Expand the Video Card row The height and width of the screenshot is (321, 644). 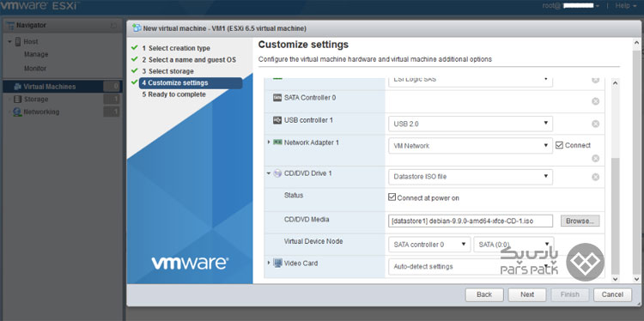click(269, 263)
